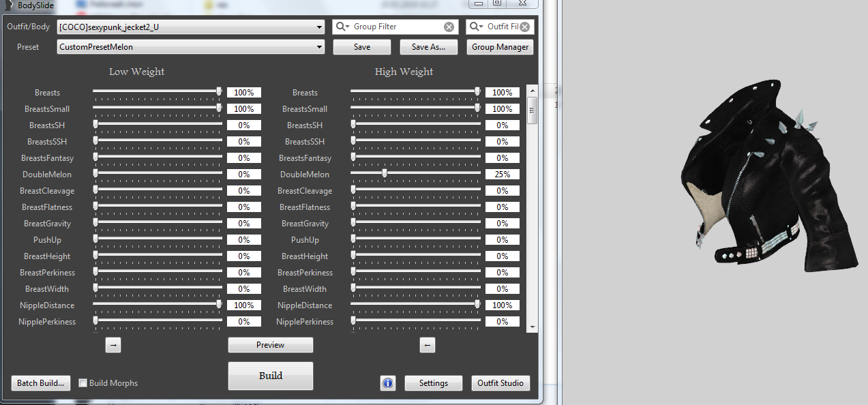Clear the Group Filter field
Viewport: 868px width, 405px height.
pyautogui.click(x=449, y=27)
